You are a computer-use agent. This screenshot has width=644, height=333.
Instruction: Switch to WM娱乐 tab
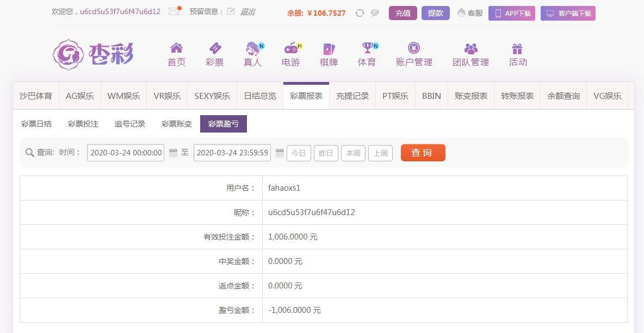pyautogui.click(x=123, y=96)
